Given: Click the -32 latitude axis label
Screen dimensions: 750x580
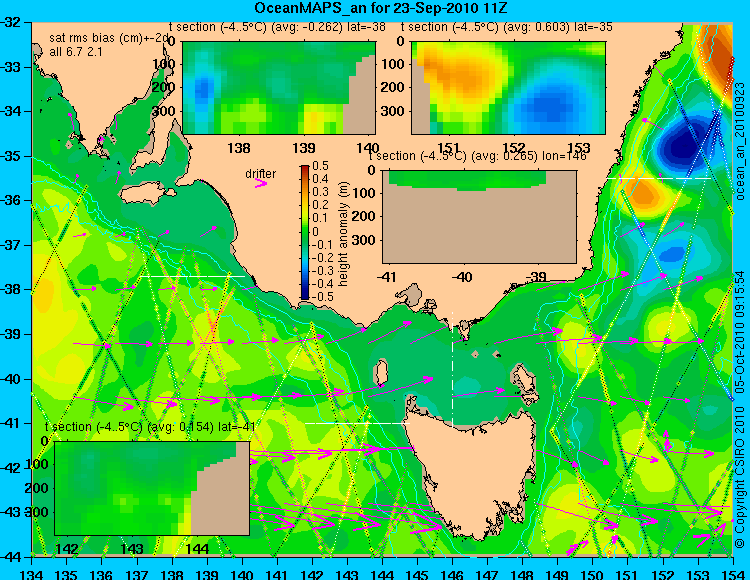Looking at the screenshot, I should [11, 22].
